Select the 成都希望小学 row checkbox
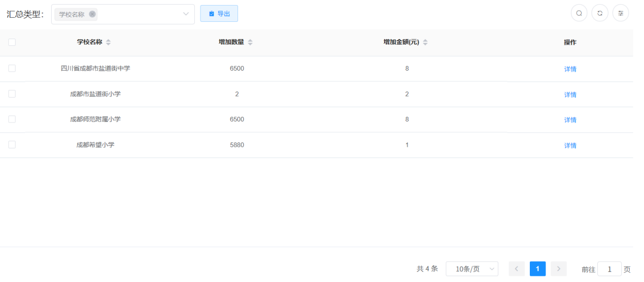 click(x=12, y=145)
